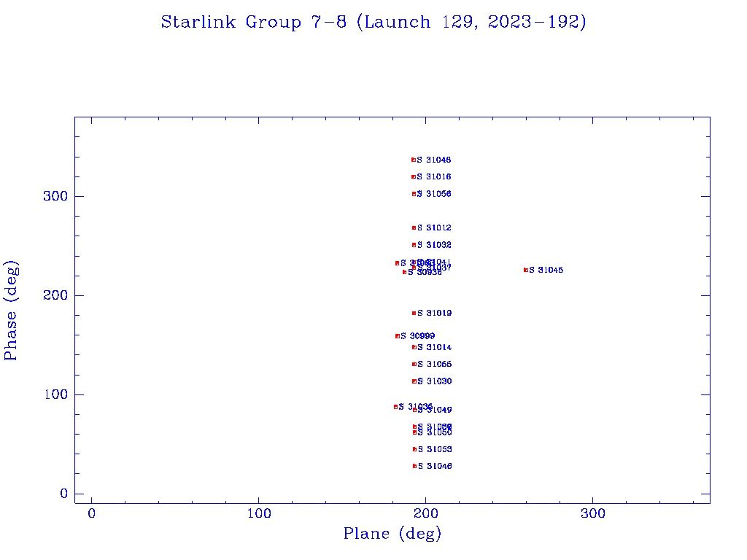This screenshot has height=560, width=747.
Task: Select the isolated 'S 31045' satellite label
Action: click(x=546, y=270)
